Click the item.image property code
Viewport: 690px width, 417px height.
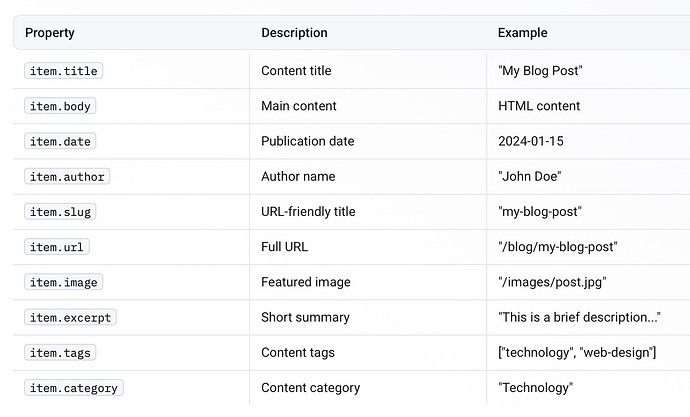(x=64, y=282)
